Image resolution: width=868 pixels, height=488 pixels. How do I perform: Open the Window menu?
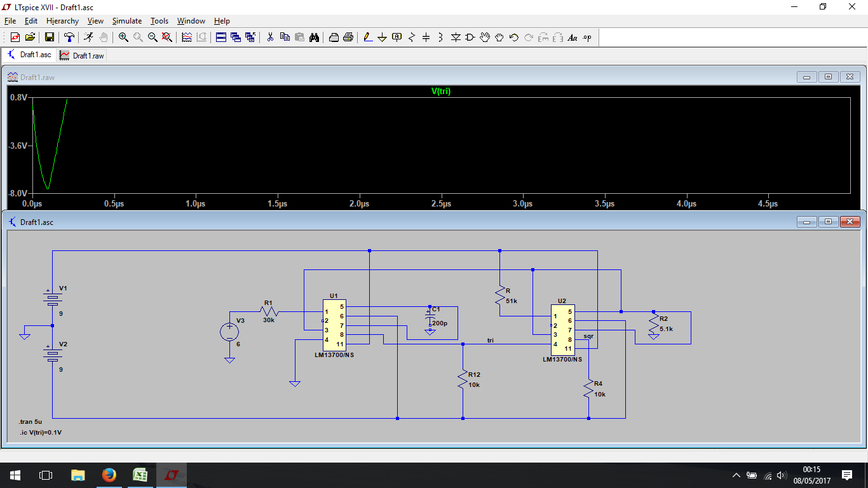tap(191, 21)
